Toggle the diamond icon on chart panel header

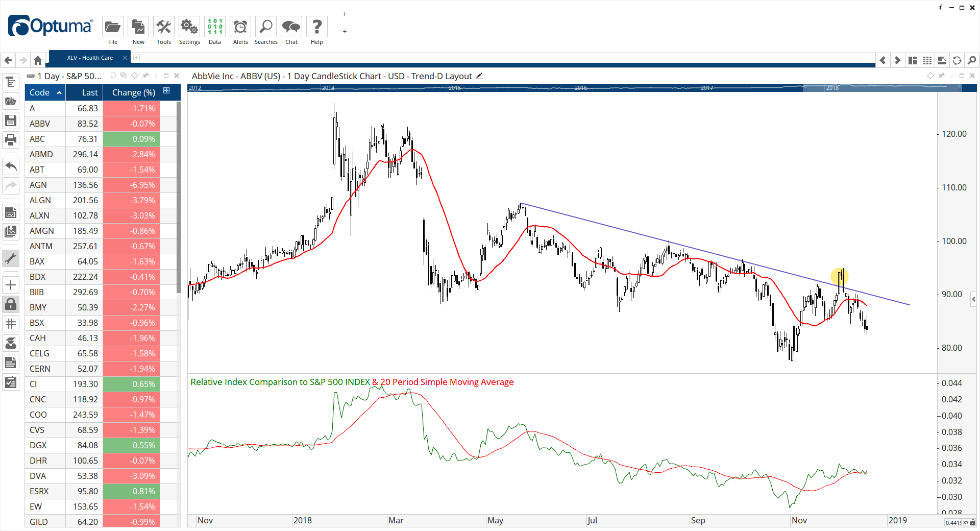tap(930, 76)
